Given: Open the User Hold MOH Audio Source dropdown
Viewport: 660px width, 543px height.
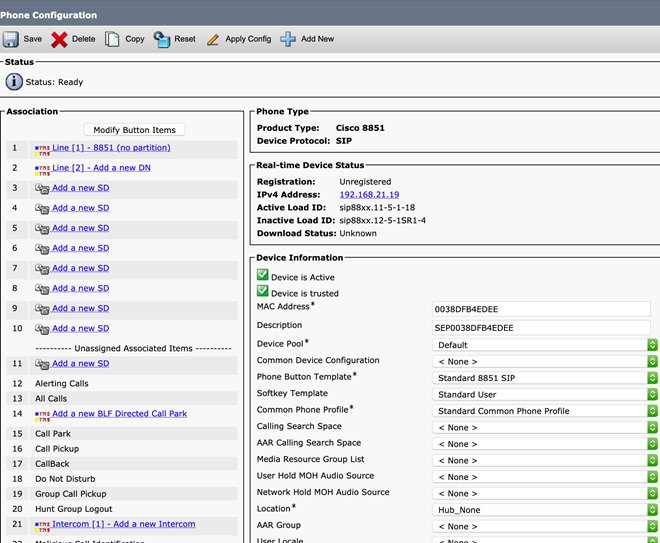Looking at the screenshot, I should [545, 477].
